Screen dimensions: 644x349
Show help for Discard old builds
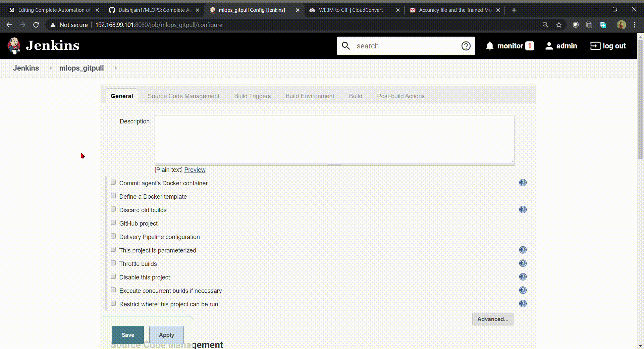[x=523, y=209]
